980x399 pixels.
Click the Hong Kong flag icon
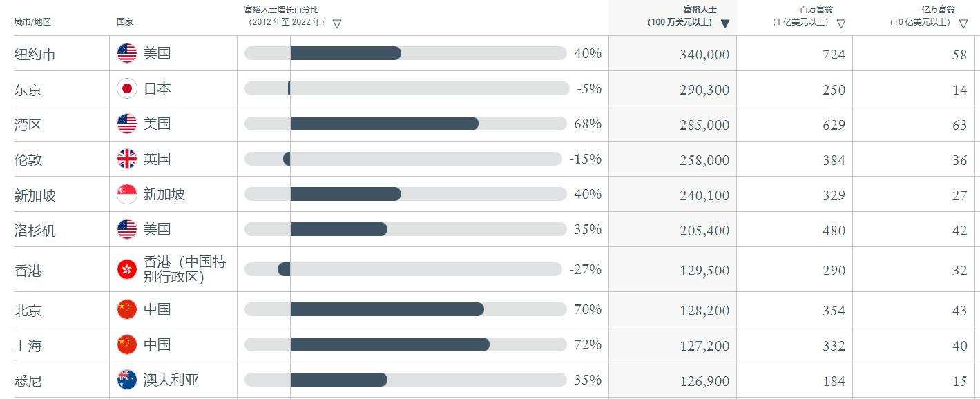tap(127, 269)
